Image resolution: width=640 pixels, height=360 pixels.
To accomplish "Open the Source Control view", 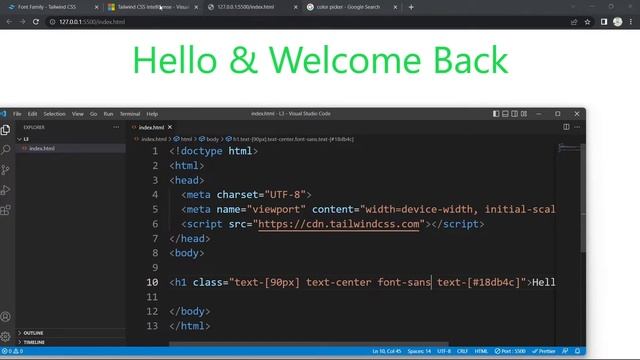I will [x=6, y=170].
